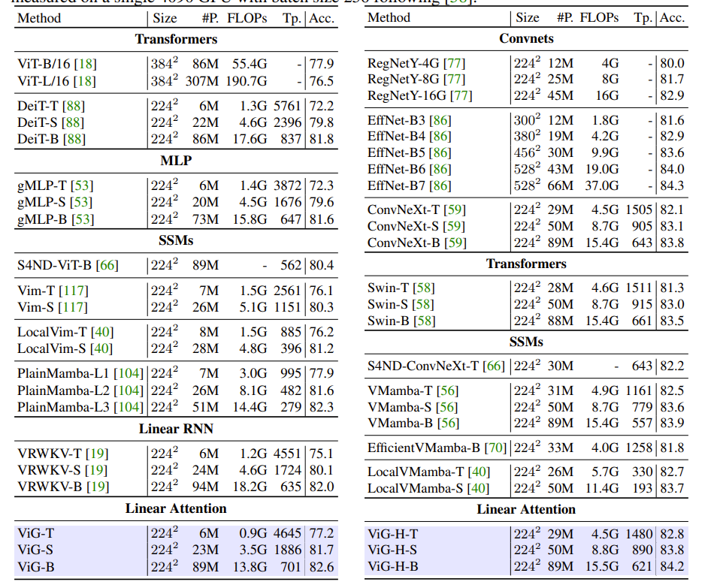The height and width of the screenshot is (588, 717).
Task: Follow citation 70 beside EfficientVMamba-B
Action: click(495, 448)
